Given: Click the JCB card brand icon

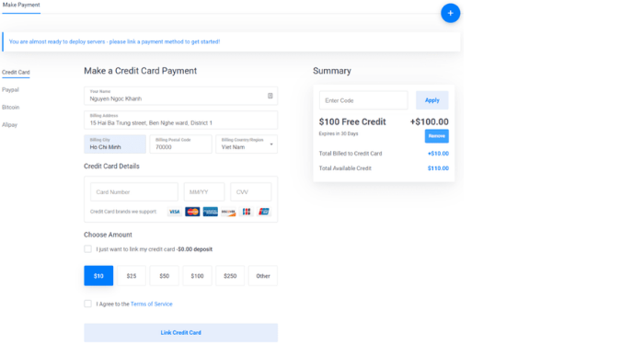Looking at the screenshot, I should [247, 212].
